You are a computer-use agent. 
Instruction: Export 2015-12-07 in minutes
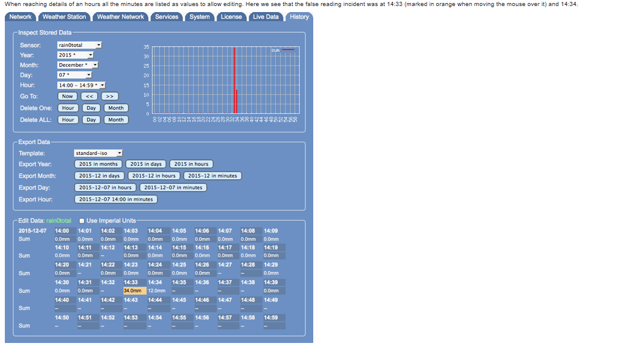click(x=173, y=187)
